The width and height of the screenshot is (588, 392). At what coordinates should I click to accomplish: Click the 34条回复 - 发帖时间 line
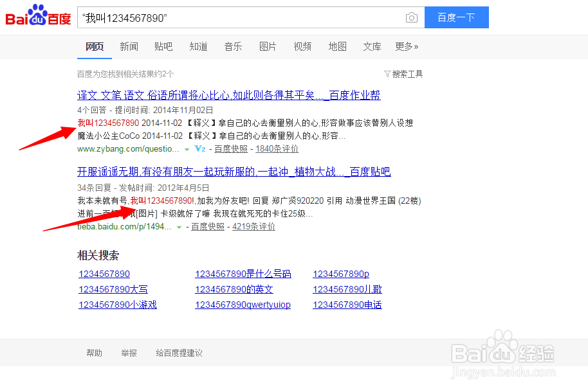tap(143, 188)
